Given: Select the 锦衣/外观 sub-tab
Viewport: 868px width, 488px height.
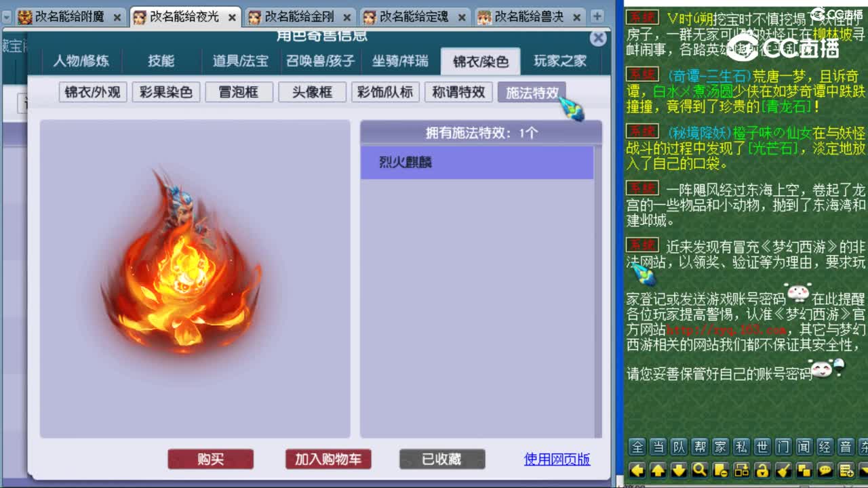Looking at the screenshot, I should click(x=92, y=92).
